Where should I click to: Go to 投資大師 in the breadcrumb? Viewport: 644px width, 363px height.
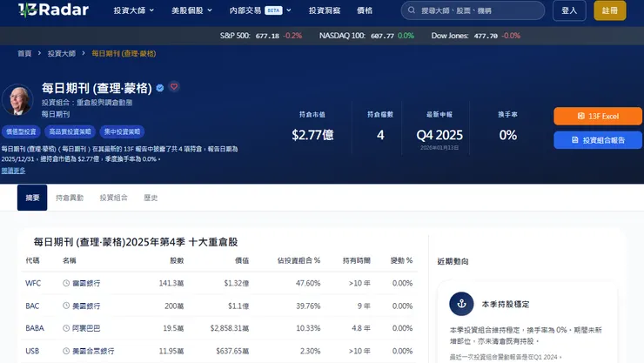pos(61,53)
